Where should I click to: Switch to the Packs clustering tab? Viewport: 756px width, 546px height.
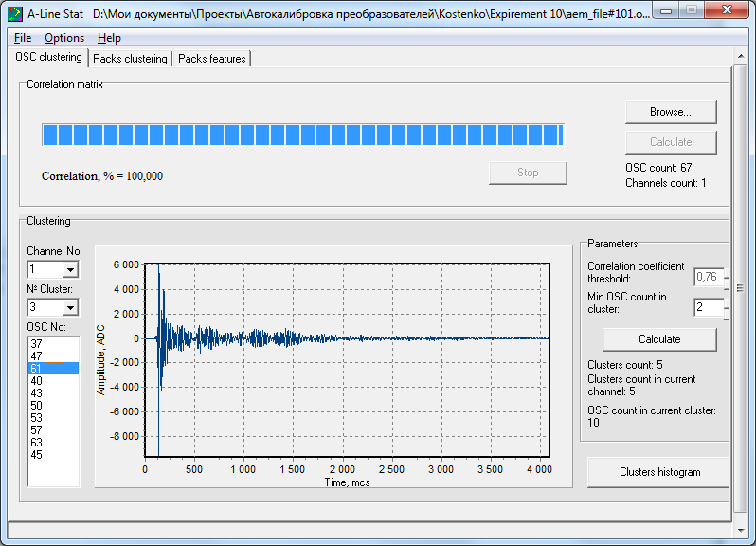tap(130, 59)
